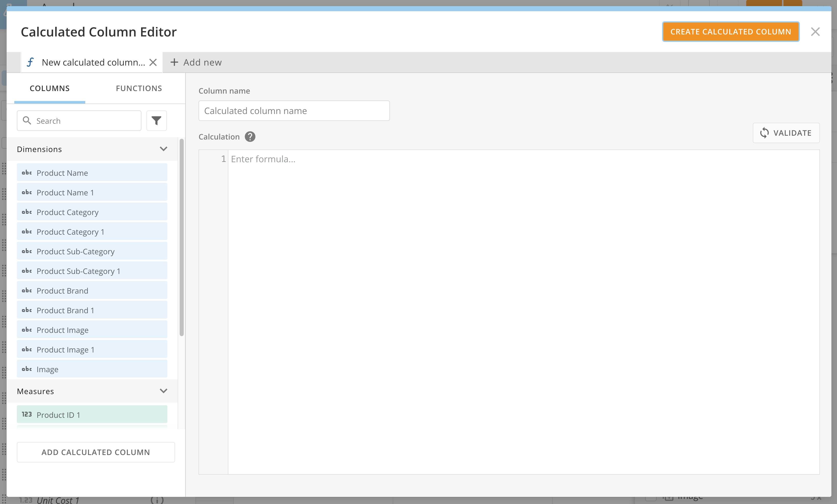Open the column filter icon beside search
This screenshot has width=837, height=504.
(x=156, y=121)
